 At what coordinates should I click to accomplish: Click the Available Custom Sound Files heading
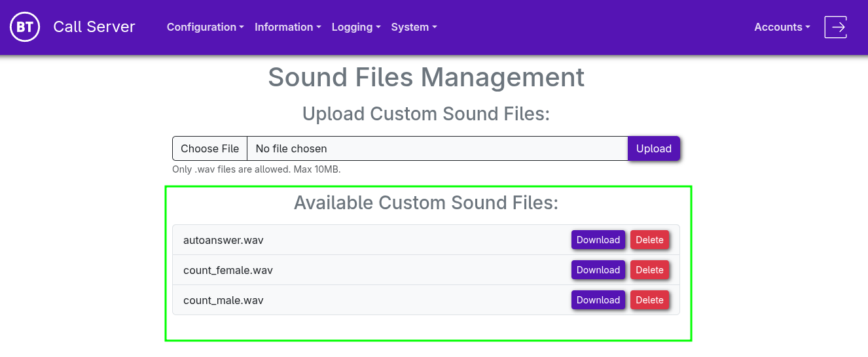pyautogui.click(x=426, y=203)
